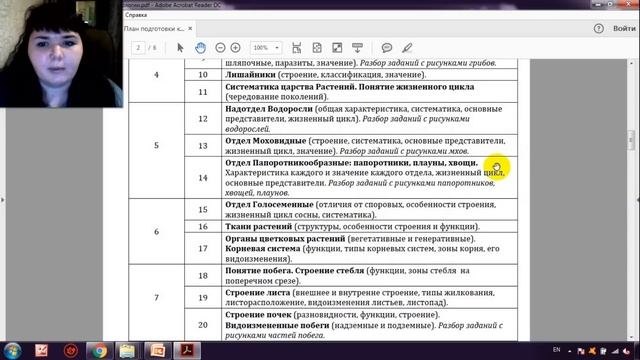The width and height of the screenshot is (640, 360).
Task: Switch to the План подготовки document tab
Action: 154,29
